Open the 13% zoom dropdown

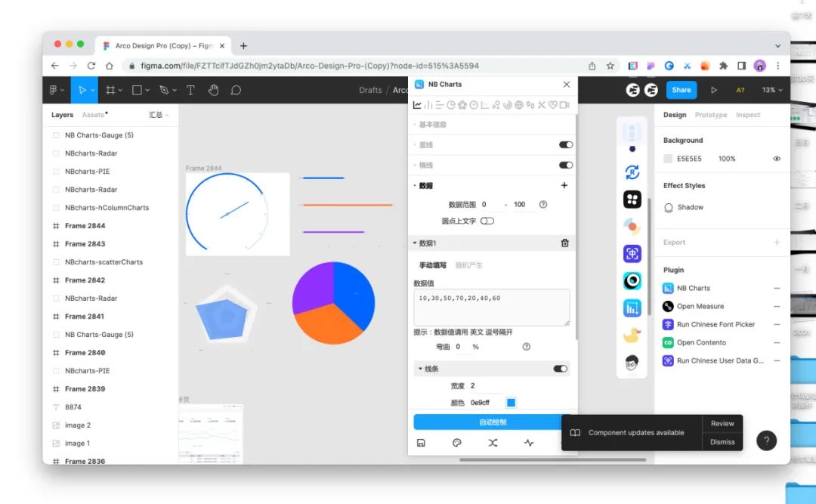772,90
